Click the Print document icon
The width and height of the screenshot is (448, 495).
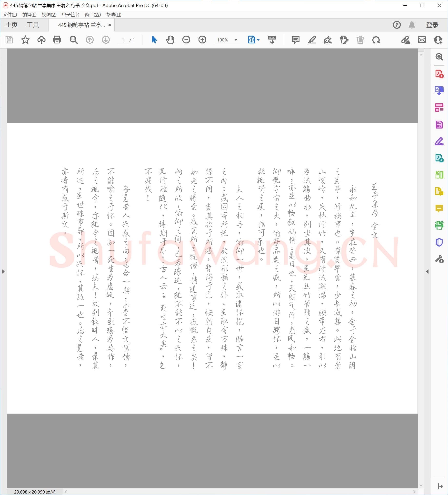pos(57,40)
